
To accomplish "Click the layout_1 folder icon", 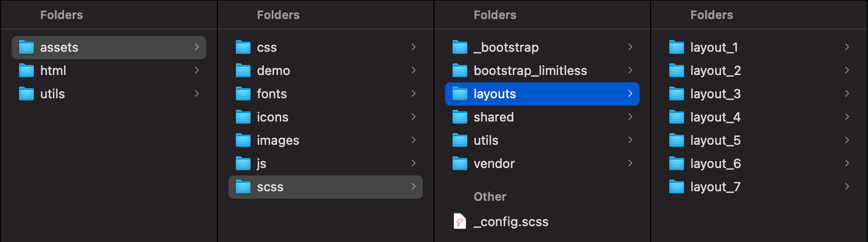I will 677,48.
